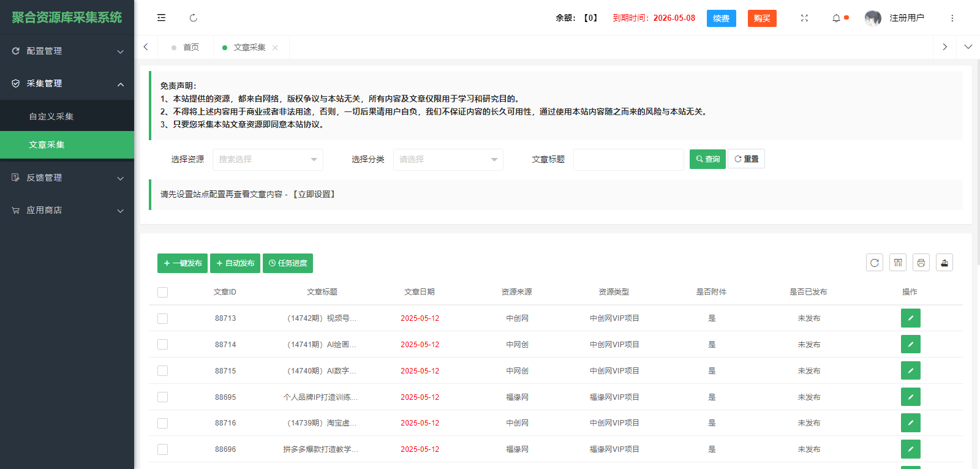Click the 反馈管理 sidebar icon

(x=16, y=178)
